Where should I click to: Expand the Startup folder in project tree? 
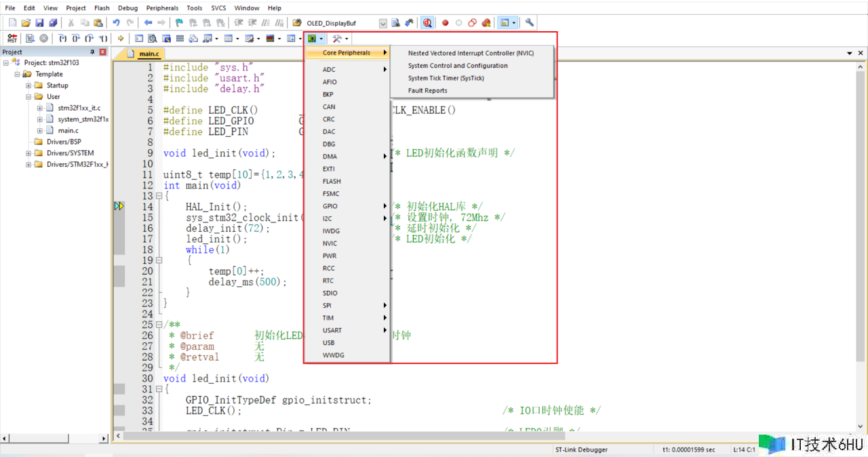click(28, 85)
